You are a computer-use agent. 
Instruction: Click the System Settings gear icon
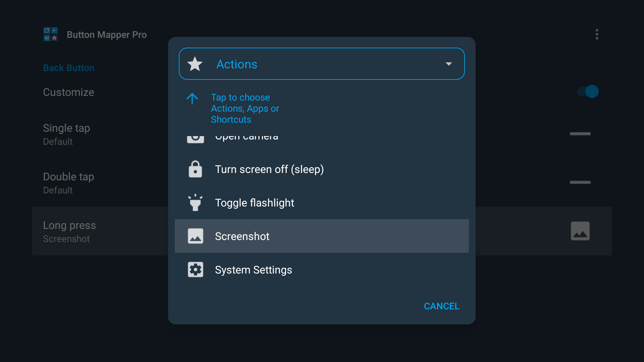coord(195,270)
